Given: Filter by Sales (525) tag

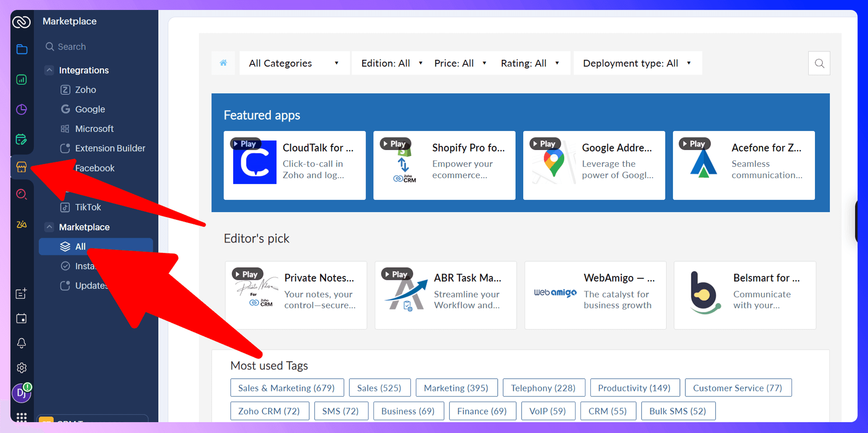Looking at the screenshot, I should click(x=380, y=388).
